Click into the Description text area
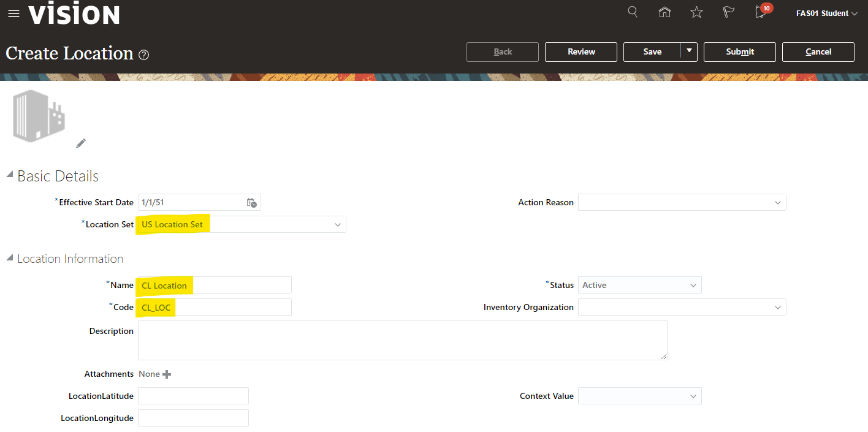 pyautogui.click(x=402, y=340)
